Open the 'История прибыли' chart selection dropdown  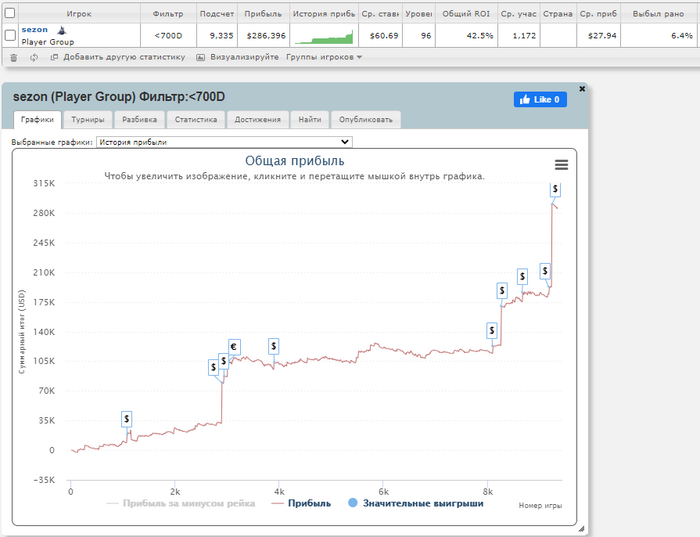coord(224,142)
